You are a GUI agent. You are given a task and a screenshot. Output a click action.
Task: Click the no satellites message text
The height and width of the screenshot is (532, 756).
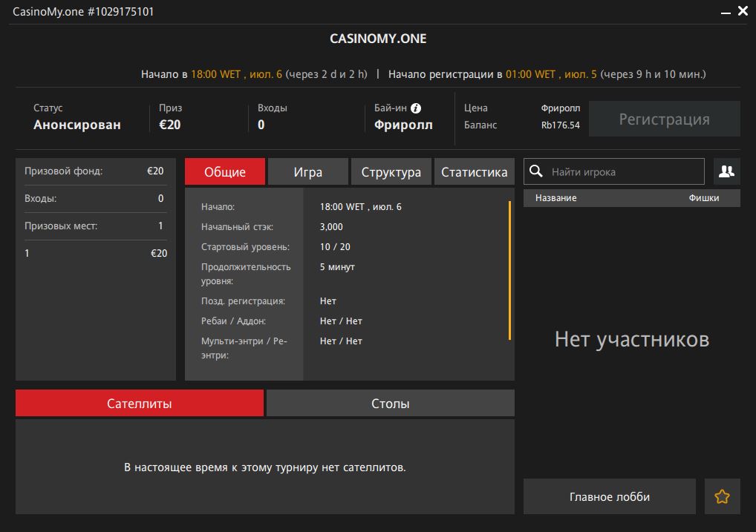(264, 467)
